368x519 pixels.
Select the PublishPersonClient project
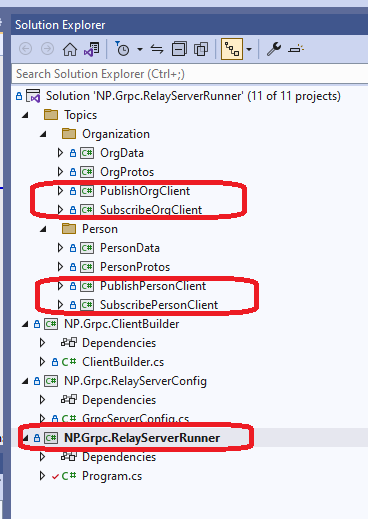[x=153, y=286]
